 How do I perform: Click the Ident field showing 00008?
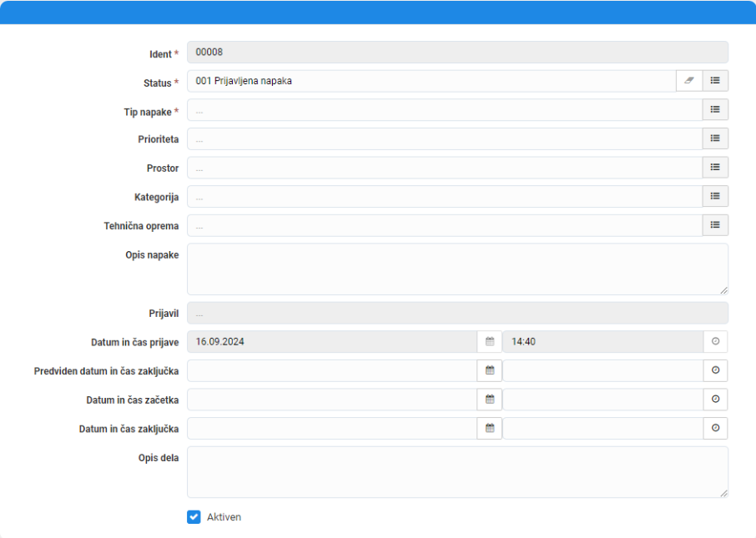[457, 52]
